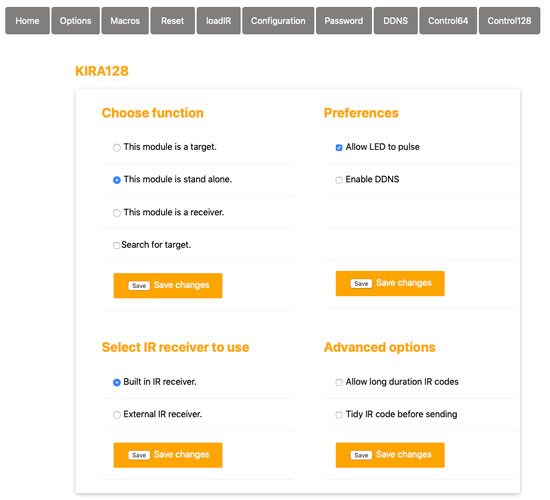The width and height of the screenshot is (550, 500).
Task: Go to the Options page
Action: pyautogui.click(x=75, y=21)
